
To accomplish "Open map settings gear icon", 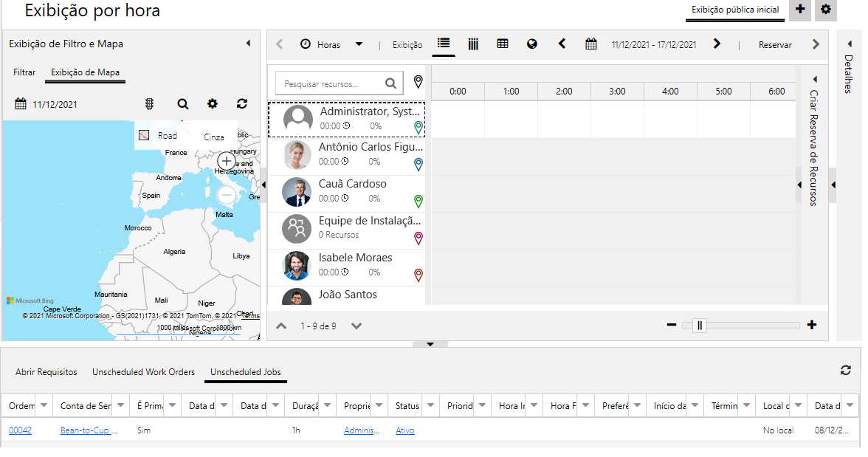I will [x=212, y=103].
